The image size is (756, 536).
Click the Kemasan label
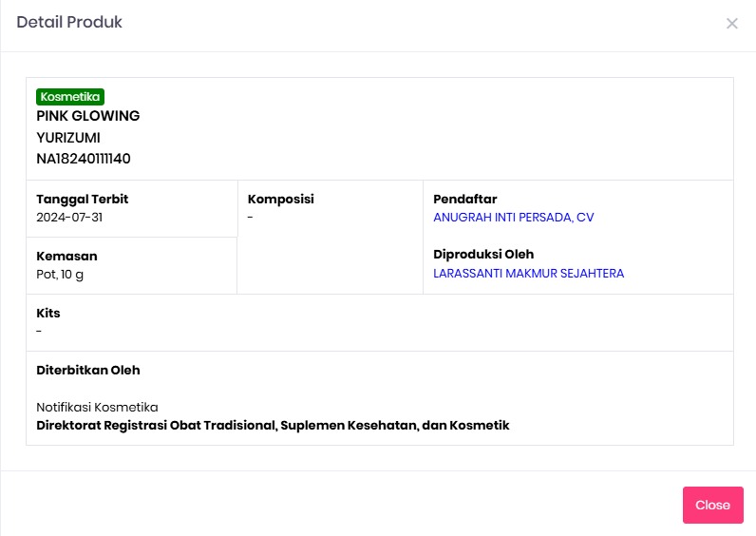pos(67,257)
